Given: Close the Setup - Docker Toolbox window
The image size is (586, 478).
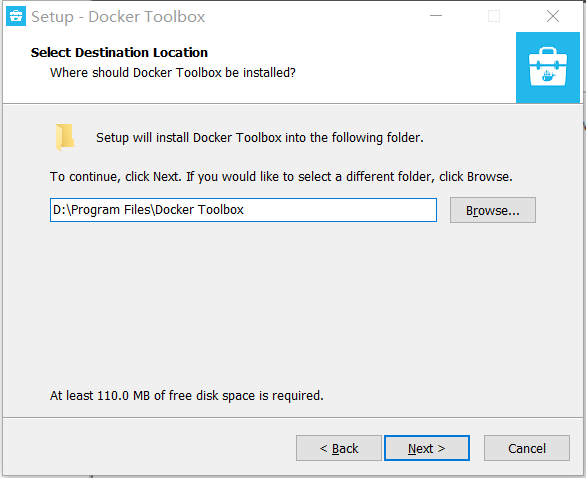Looking at the screenshot, I should [x=553, y=16].
